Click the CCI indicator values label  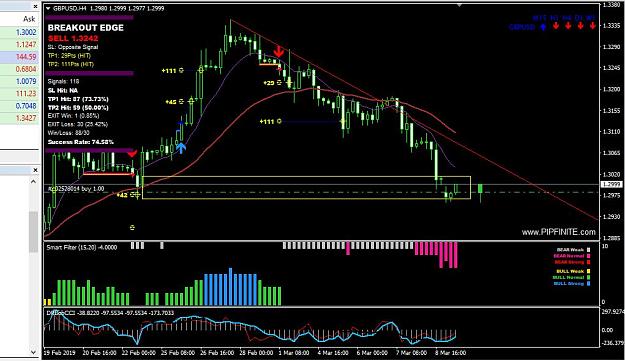110,313
